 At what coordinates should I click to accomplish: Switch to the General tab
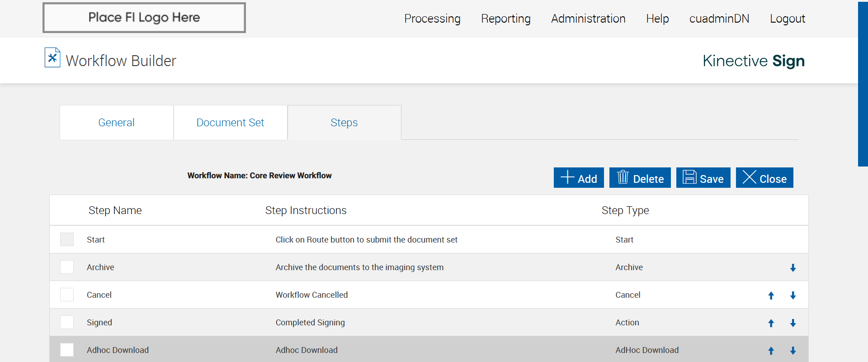point(116,123)
